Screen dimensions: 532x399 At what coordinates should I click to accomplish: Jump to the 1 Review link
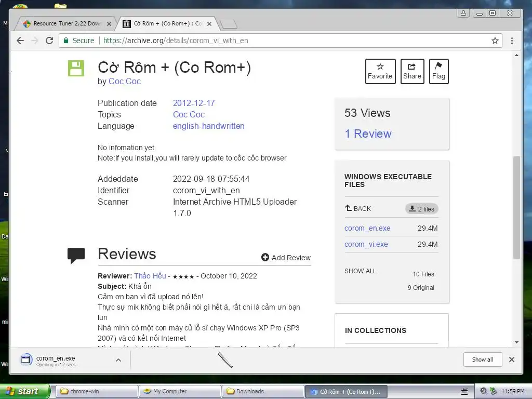(x=368, y=134)
